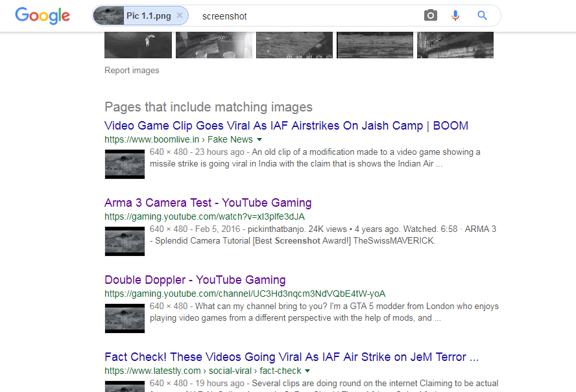The height and width of the screenshot is (392, 576).
Task: Click the BOOM snippet text about old clip
Action: point(315,158)
